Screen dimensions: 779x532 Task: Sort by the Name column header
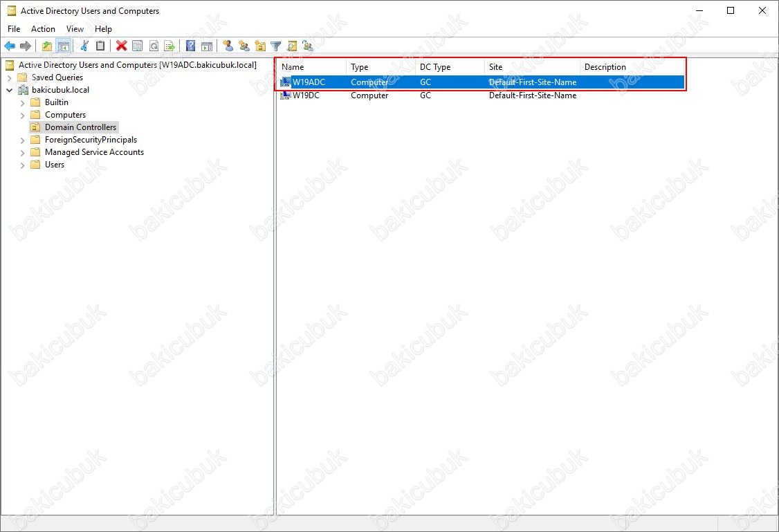(311, 67)
